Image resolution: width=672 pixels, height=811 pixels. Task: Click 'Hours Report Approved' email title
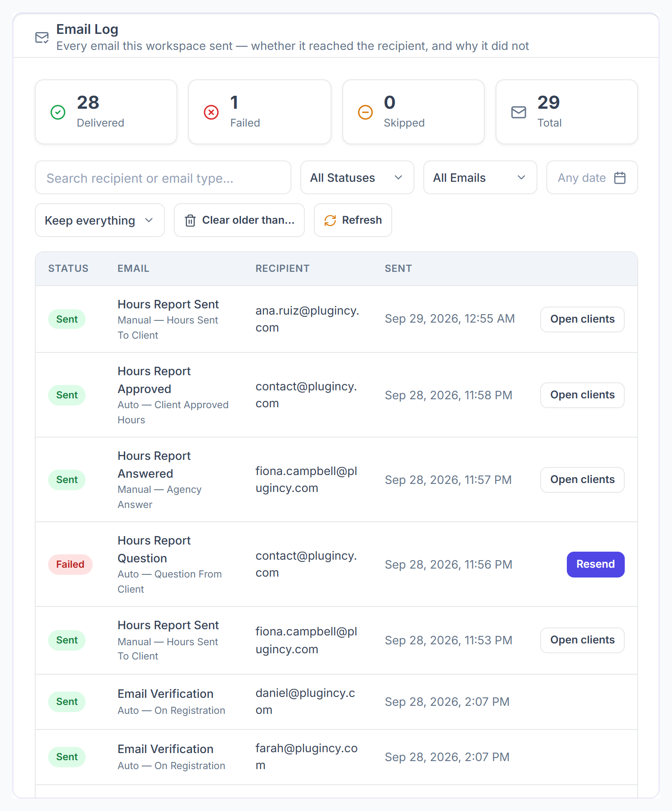(x=154, y=380)
